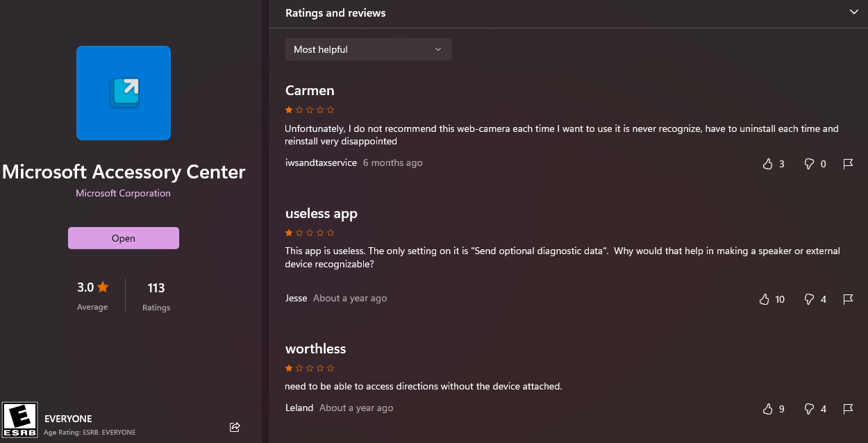Click "Age Rating: ESRB. EVERYONE" text
This screenshot has width=868, height=443.
(x=90, y=432)
